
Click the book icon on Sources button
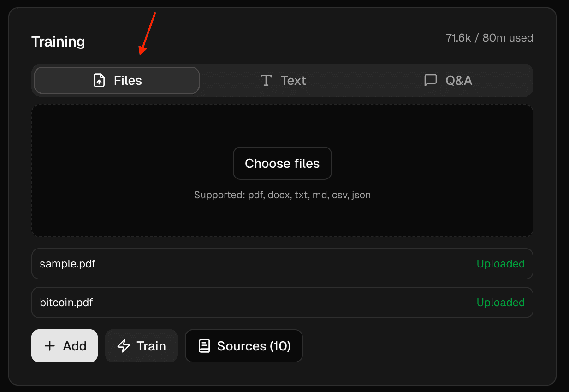(x=204, y=346)
